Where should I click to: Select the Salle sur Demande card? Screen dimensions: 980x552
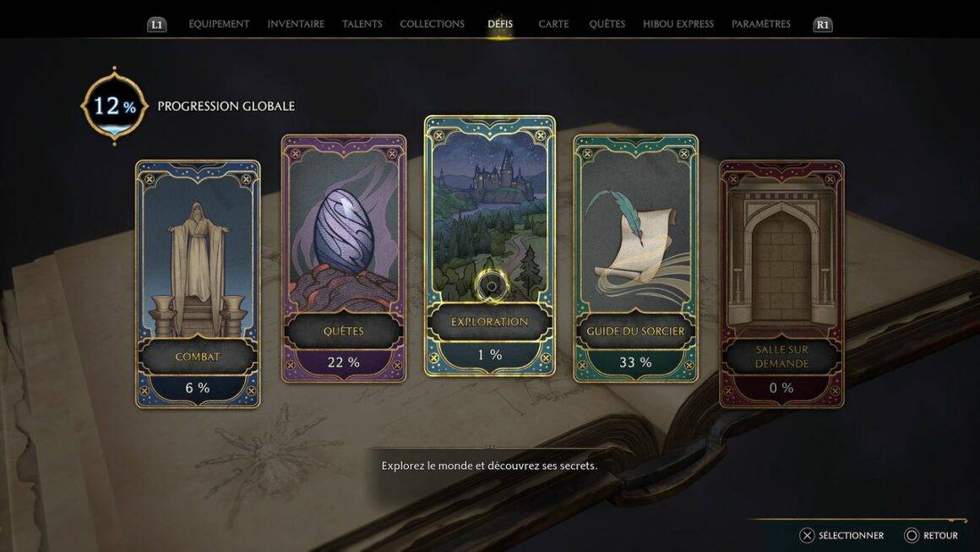781,284
